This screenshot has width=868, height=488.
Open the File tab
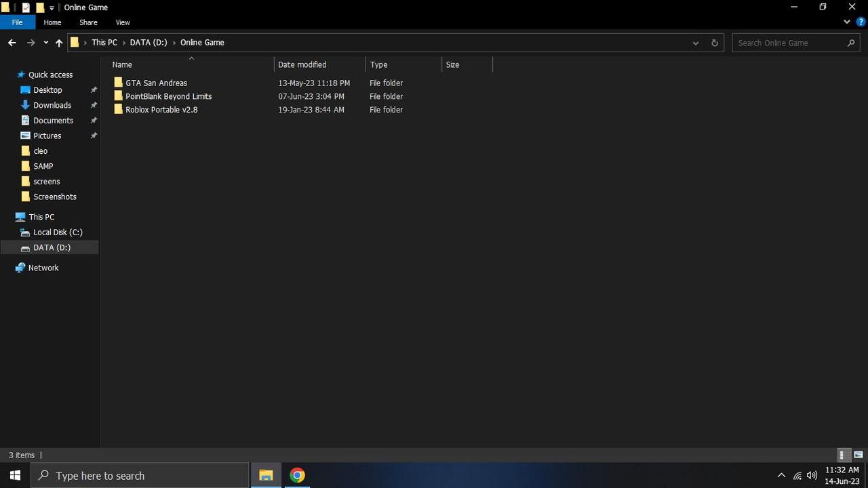pyautogui.click(x=18, y=22)
